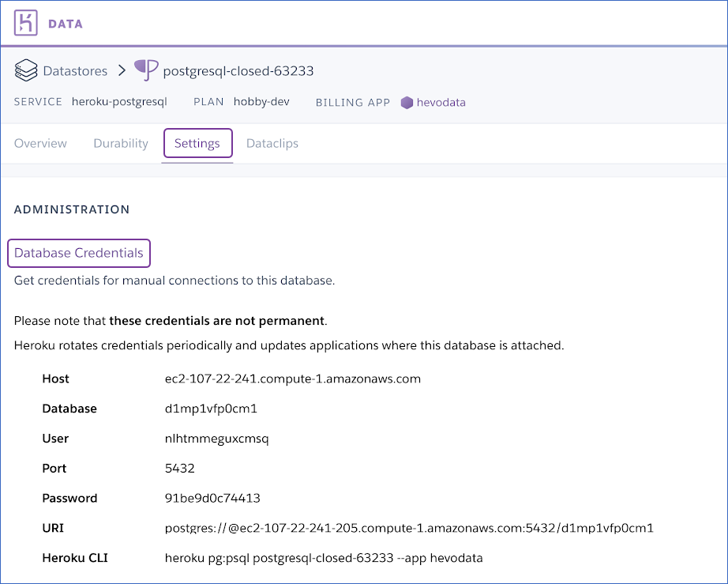728x584 pixels.
Task: Click hobby-dev plan value
Action: tap(261, 102)
